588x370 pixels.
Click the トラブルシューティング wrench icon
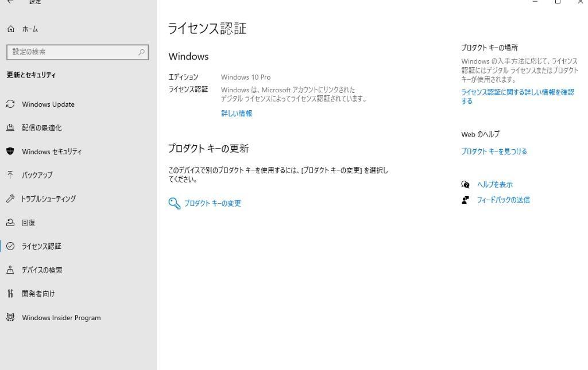point(10,198)
